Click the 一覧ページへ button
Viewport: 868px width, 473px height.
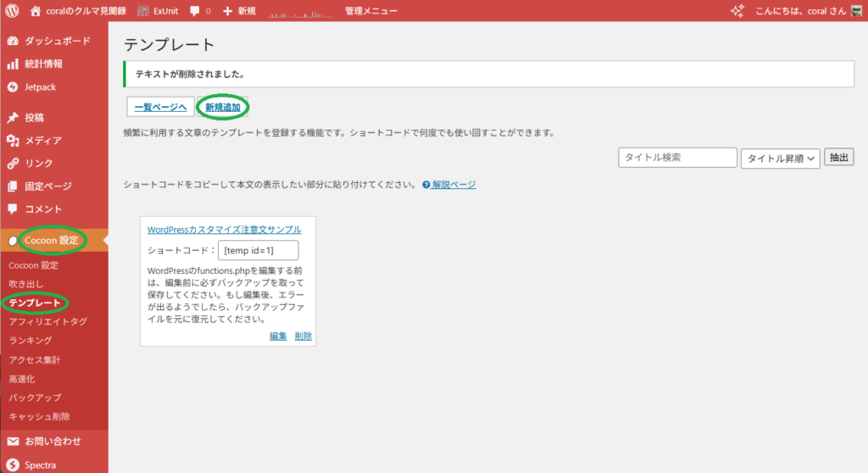tap(160, 107)
